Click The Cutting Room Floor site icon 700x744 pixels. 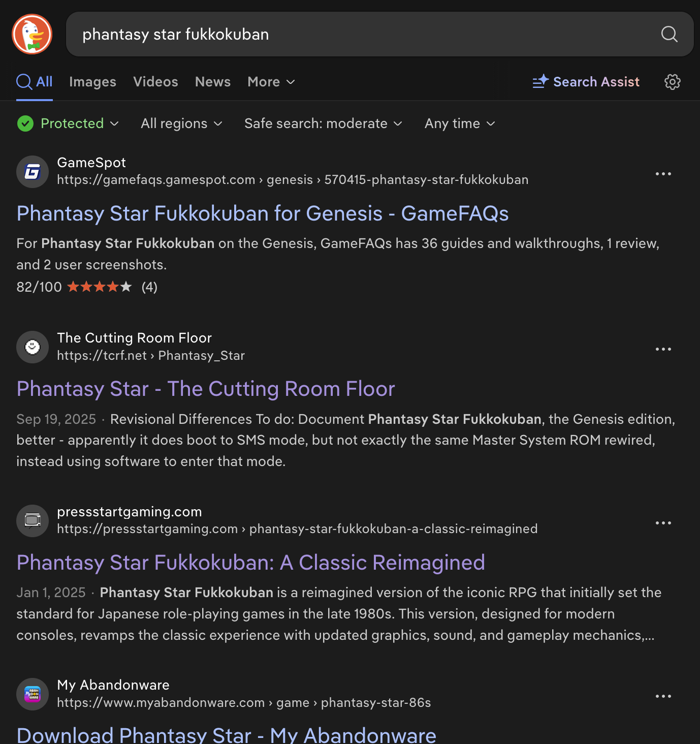[x=32, y=347]
